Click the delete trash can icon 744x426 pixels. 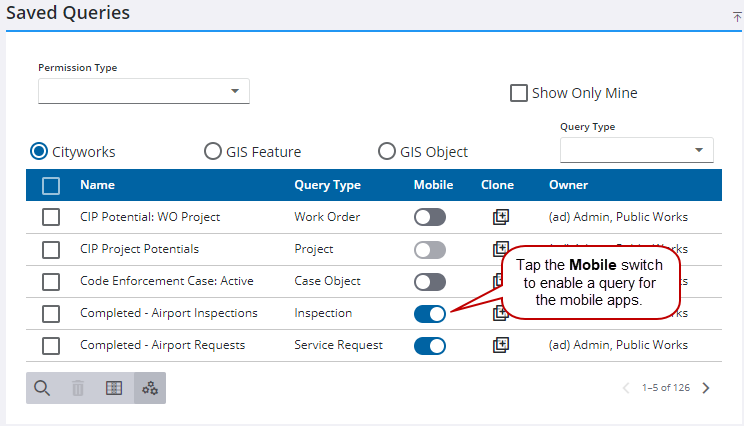point(78,388)
